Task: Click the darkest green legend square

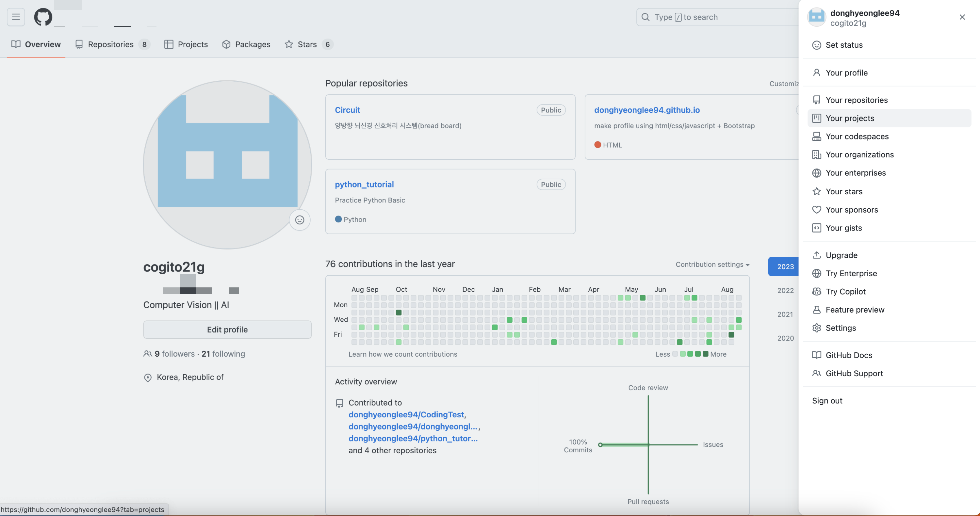Action: coord(705,354)
